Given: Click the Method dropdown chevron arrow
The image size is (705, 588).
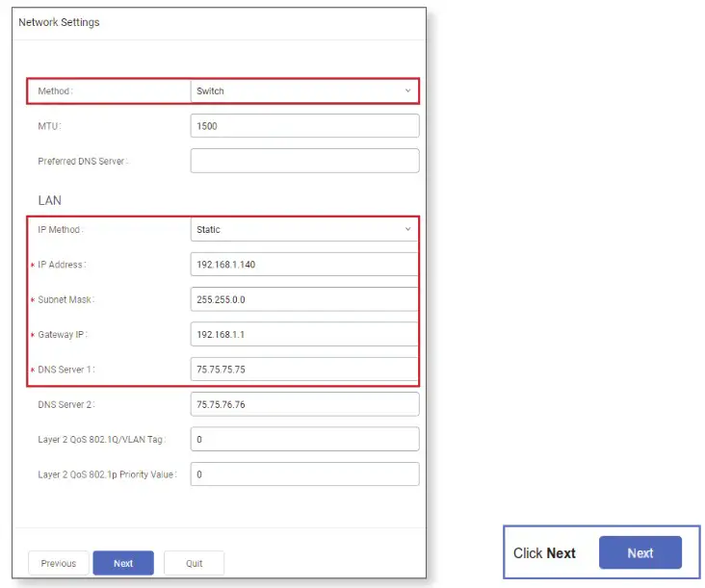Looking at the screenshot, I should [x=407, y=91].
